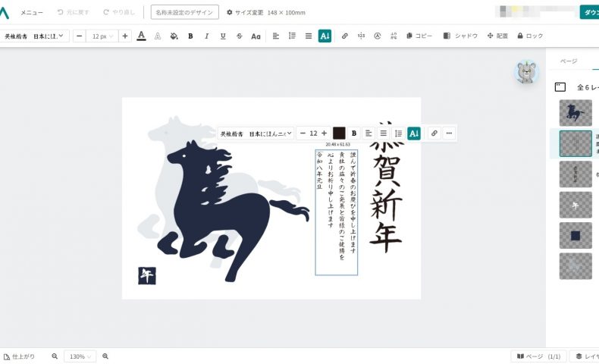Toggle vertical text direction in top toolbar
The width and height of the screenshot is (599, 364).
(x=325, y=36)
